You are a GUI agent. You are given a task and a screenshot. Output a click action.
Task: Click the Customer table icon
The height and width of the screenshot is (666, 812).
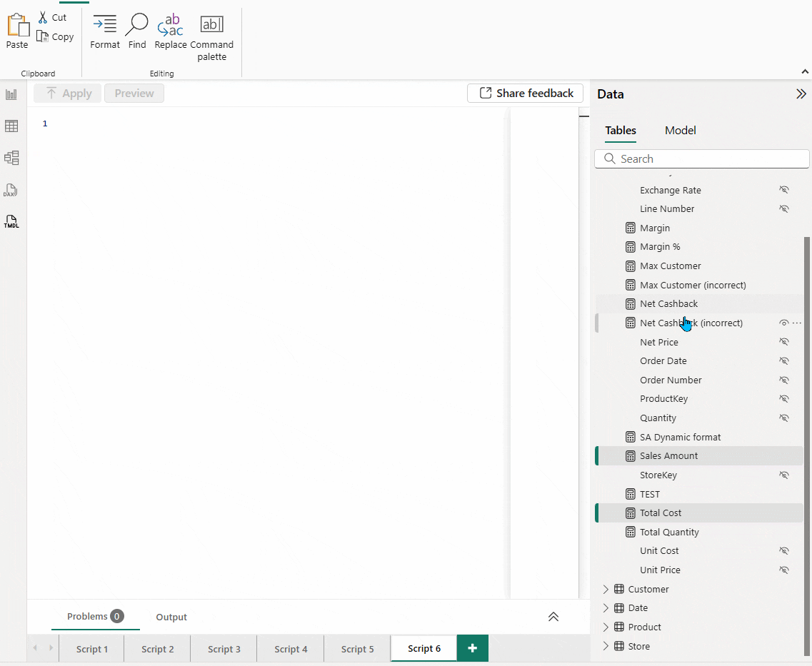(x=619, y=589)
